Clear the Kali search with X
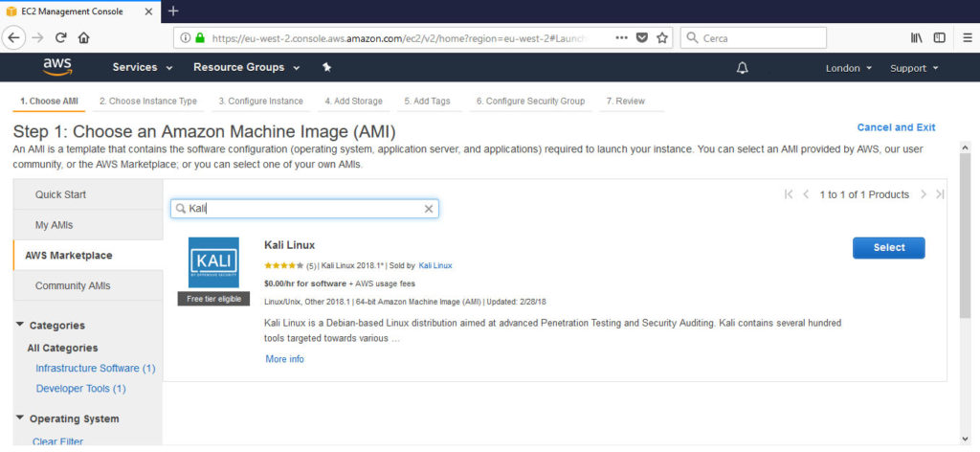 coord(429,209)
